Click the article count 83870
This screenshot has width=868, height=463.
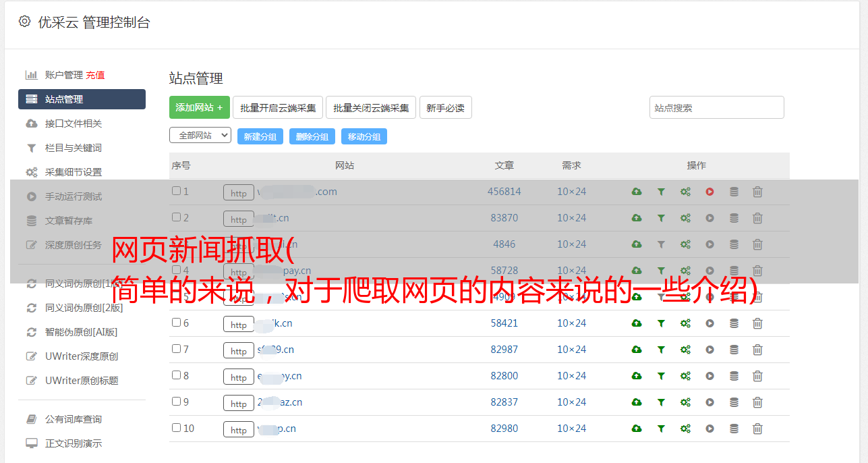tap(504, 218)
